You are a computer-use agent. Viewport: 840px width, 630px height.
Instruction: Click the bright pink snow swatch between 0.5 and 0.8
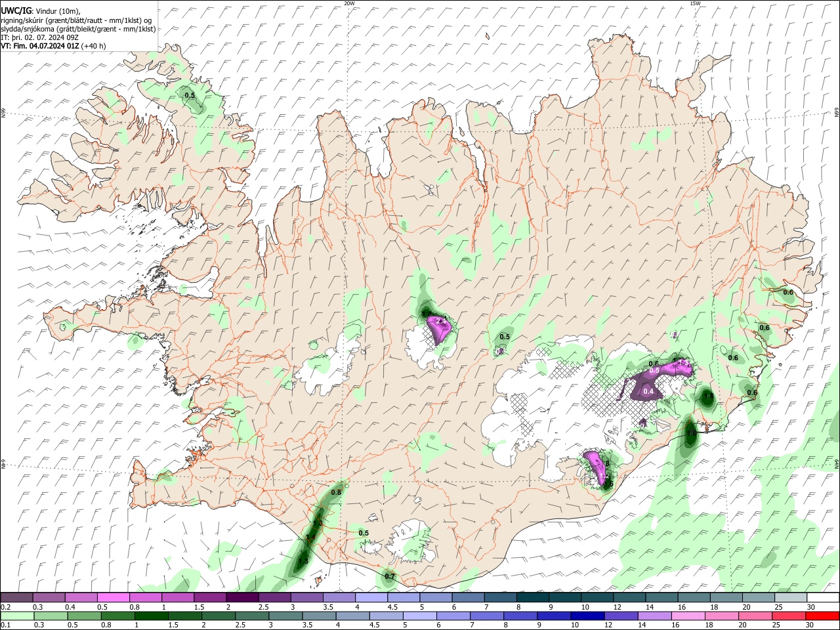click(x=113, y=598)
